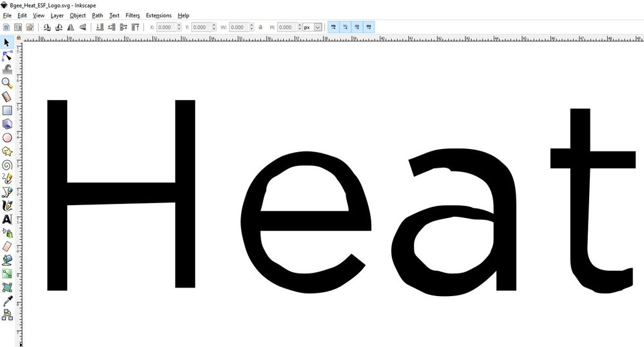Image resolution: width=644 pixels, height=347 pixels.
Task: Open the Object menu
Action: (77, 15)
